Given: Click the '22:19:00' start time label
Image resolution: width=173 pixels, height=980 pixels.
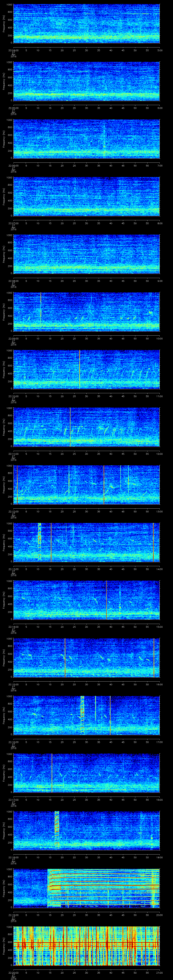Looking at the screenshot, I should point(13,915).
